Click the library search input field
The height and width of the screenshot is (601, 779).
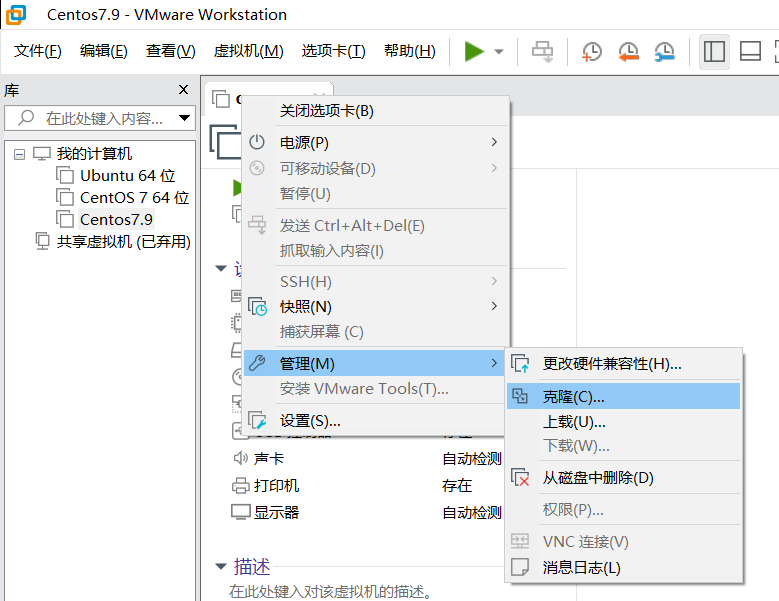tap(99, 118)
